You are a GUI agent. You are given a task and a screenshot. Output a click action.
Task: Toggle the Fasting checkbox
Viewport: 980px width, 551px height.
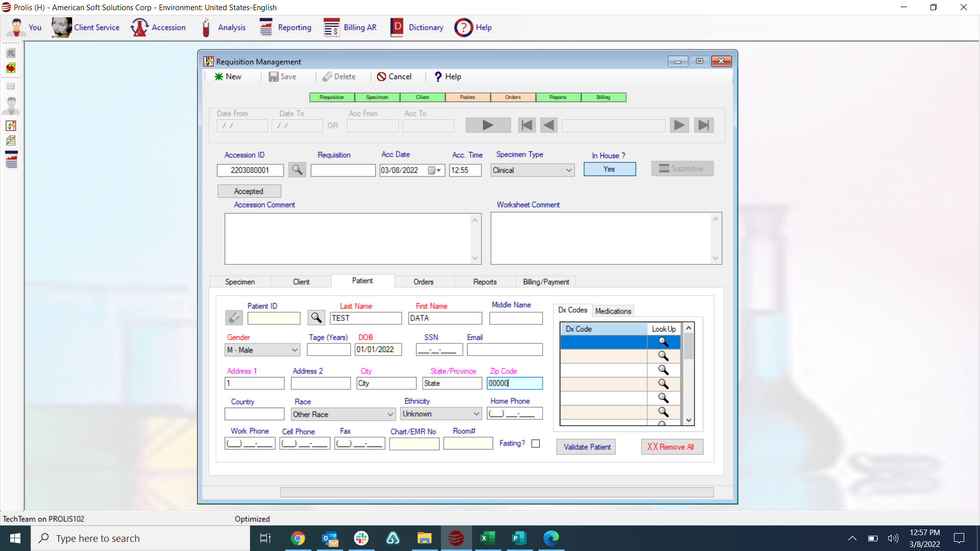535,444
